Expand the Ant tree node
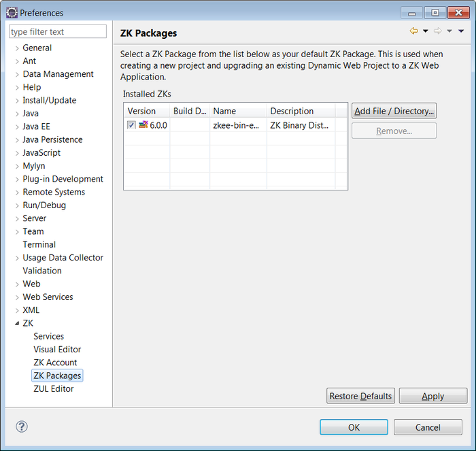 click(17, 61)
